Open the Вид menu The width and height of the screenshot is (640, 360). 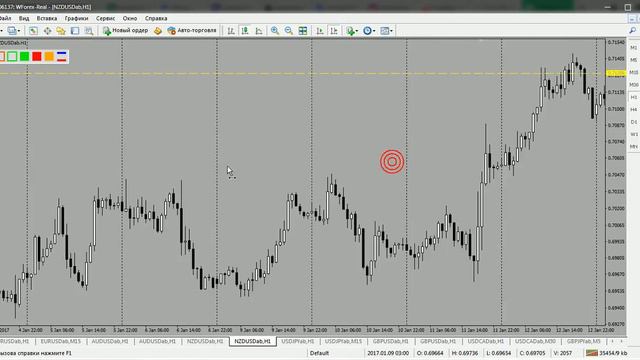pyautogui.click(x=24, y=18)
